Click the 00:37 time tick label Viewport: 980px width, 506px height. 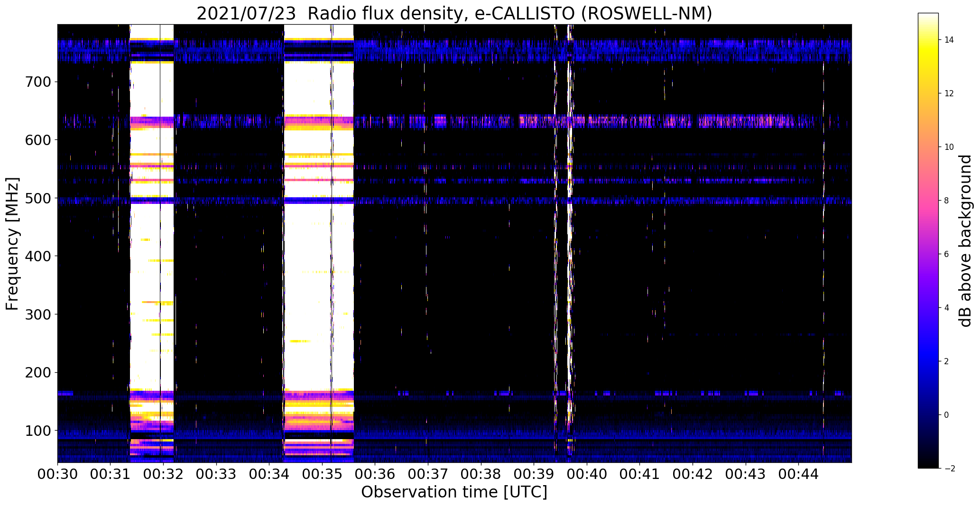tap(428, 474)
